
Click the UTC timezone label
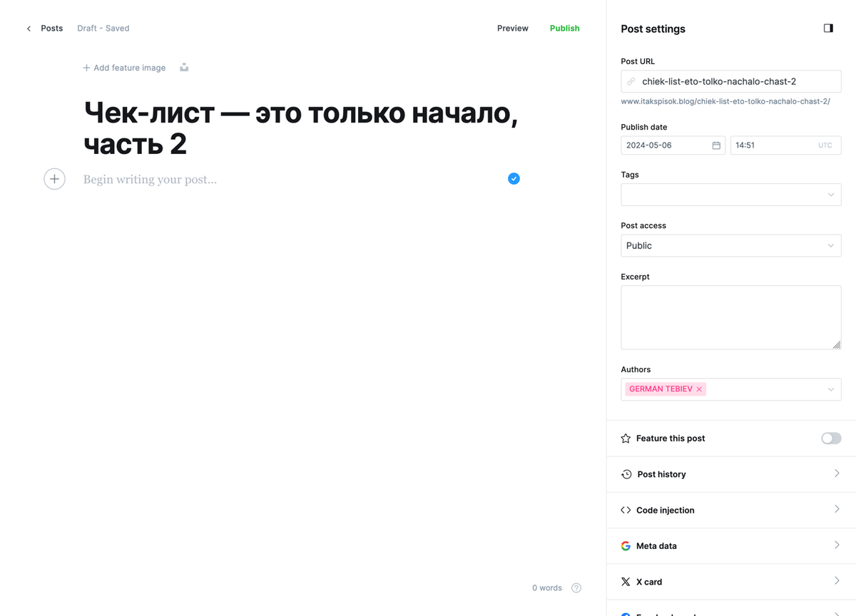pos(825,145)
